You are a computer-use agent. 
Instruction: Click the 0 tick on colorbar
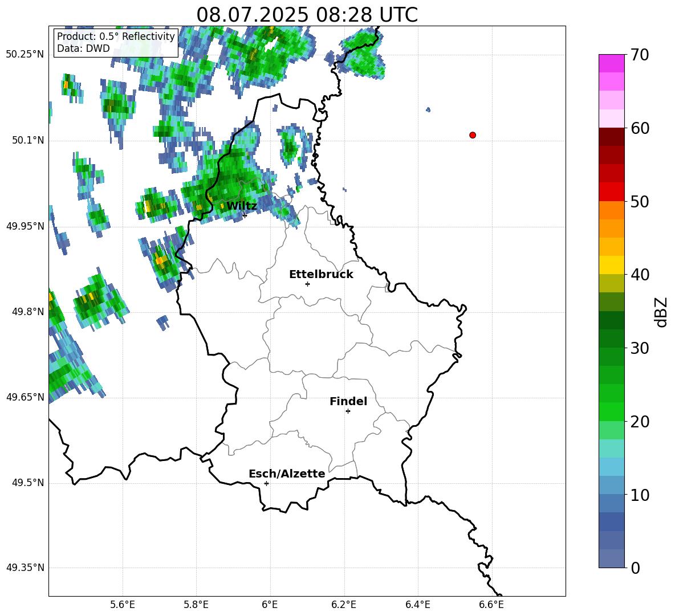[x=636, y=568]
